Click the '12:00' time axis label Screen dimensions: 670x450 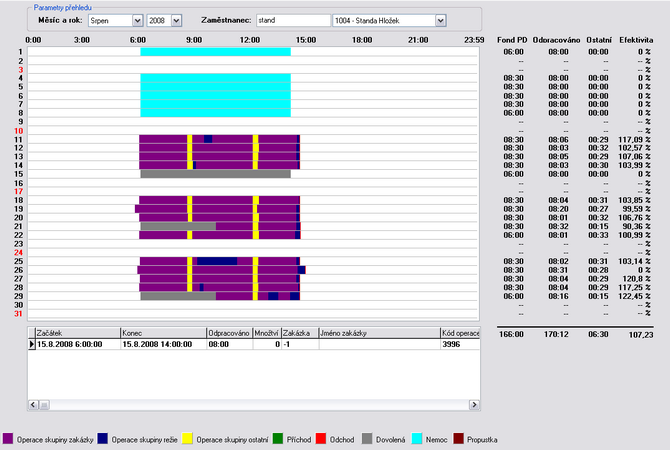(250, 40)
